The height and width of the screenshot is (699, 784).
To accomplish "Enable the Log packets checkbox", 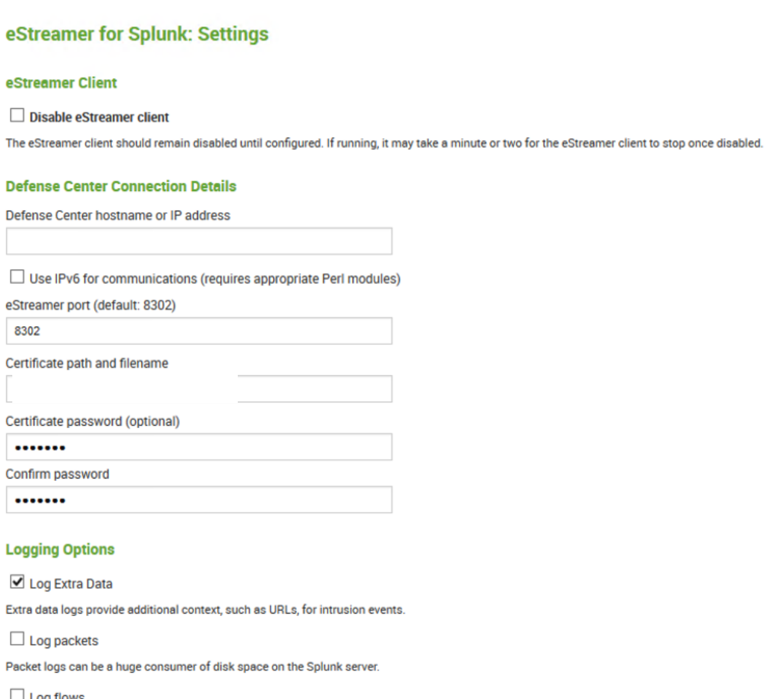I will tap(17, 639).
